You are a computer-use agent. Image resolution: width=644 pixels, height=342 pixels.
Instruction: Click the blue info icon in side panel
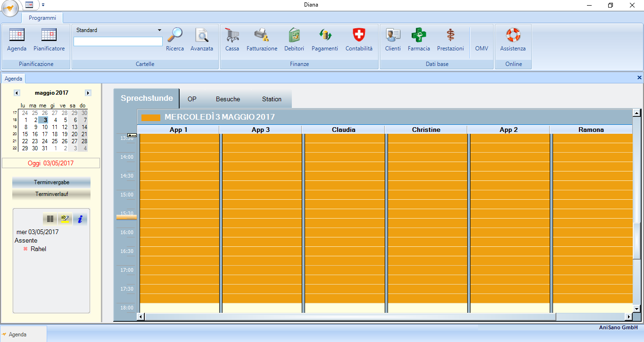(80, 219)
